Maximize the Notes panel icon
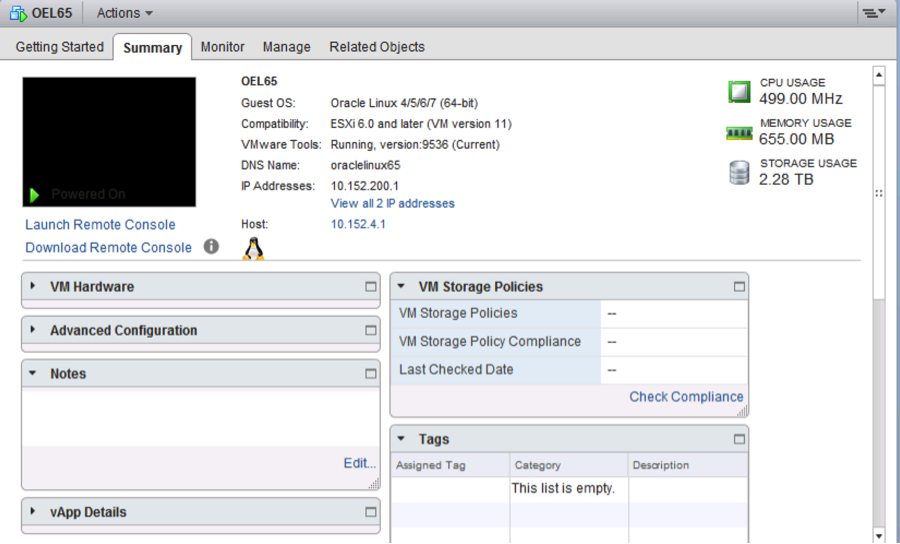The image size is (900, 544). coord(371,374)
